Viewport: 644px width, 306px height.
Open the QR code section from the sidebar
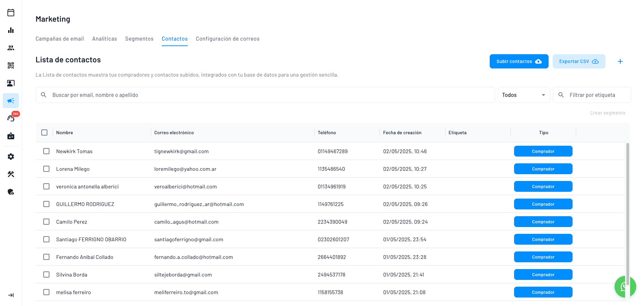[11, 65]
